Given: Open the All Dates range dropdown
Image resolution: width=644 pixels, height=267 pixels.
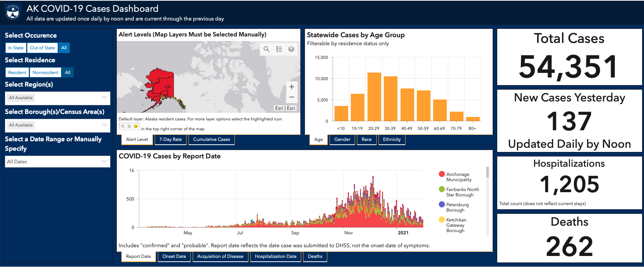Looking at the screenshot, I should pos(58,162).
